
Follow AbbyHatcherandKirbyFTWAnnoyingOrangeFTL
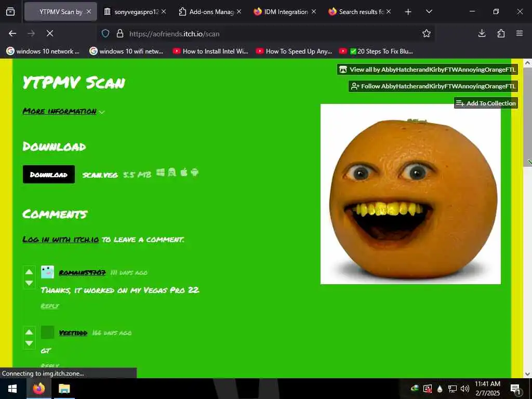pyautogui.click(x=433, y=86)
